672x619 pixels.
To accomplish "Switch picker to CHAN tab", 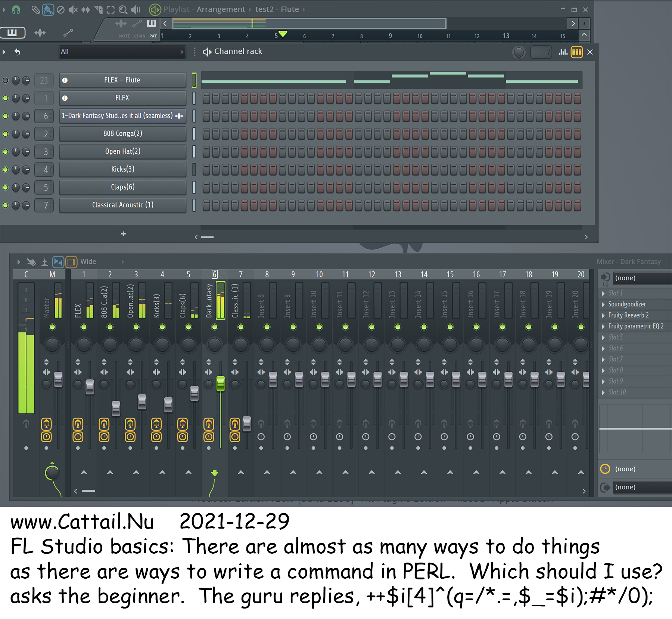I will pyautogui.click(x=140, y=36).
